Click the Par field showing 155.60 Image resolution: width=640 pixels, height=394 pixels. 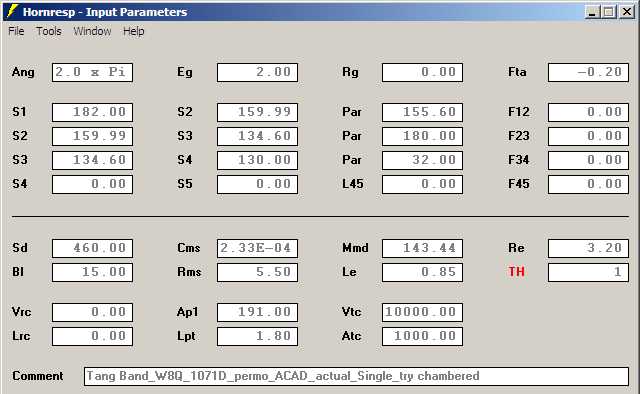point(422,112)
